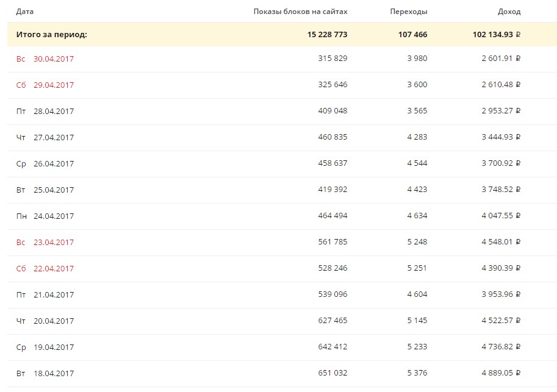Click the 'Дата' column header
Screen dimensions: 557x392
tap(25, 12)
